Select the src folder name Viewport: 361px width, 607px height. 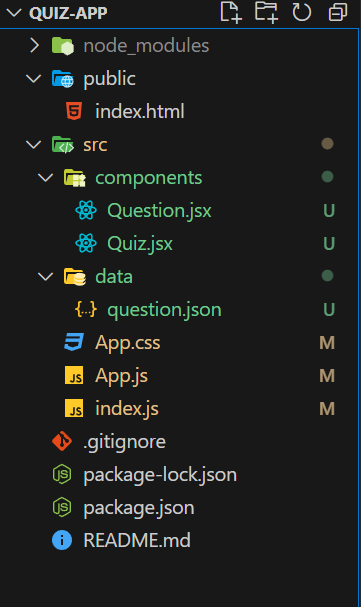coord(95,145)
